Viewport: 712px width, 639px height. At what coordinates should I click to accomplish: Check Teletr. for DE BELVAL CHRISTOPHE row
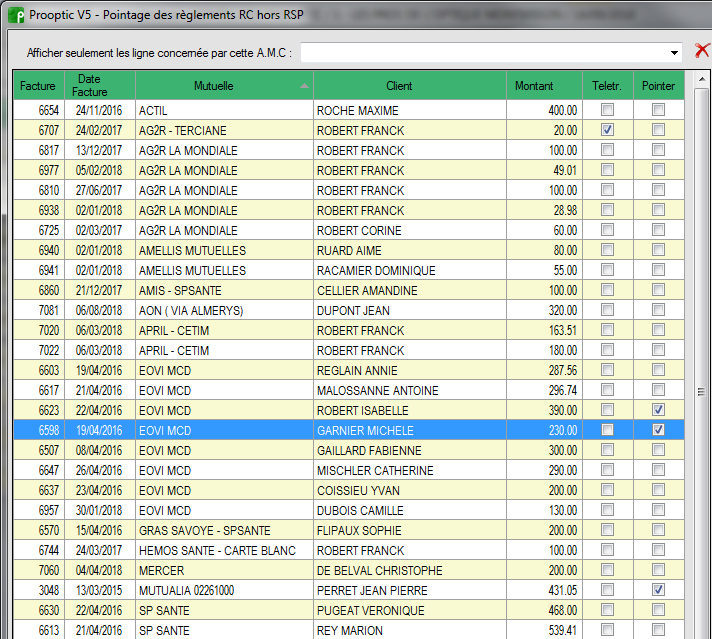tap(608, 570)
